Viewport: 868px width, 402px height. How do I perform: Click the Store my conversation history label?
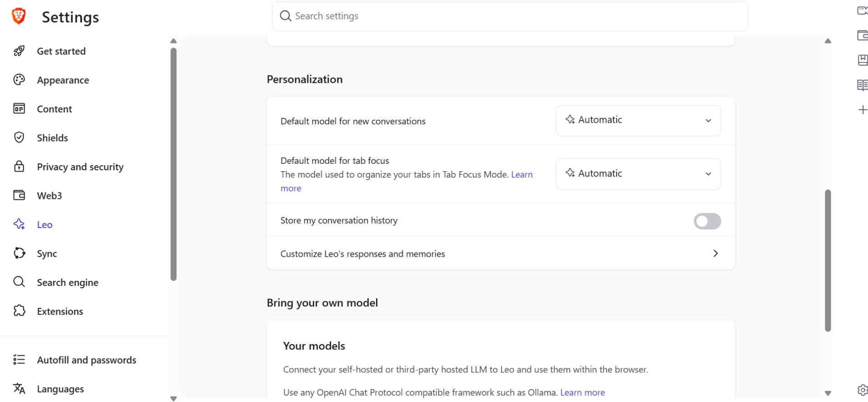click(x=339, y=220)
